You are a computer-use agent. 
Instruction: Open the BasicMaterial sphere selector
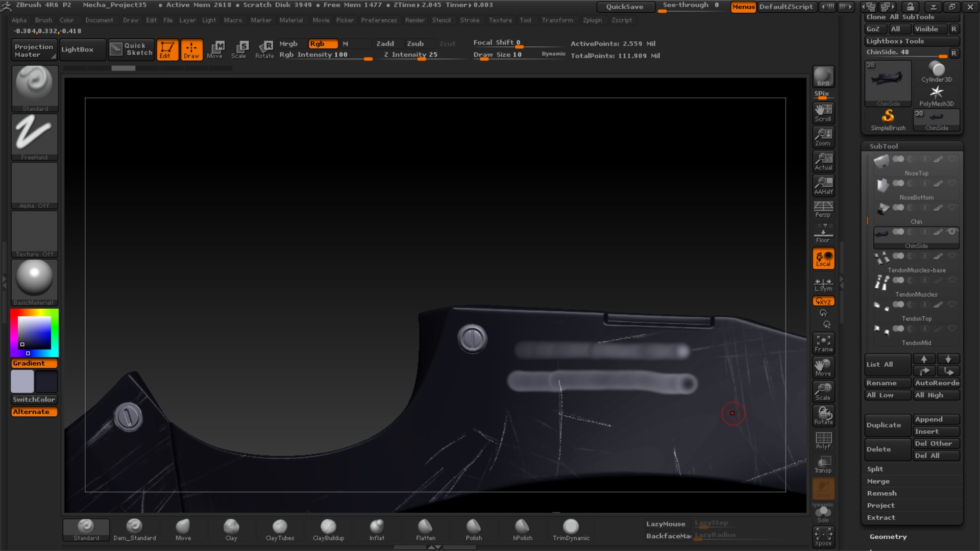pos(35,282)
